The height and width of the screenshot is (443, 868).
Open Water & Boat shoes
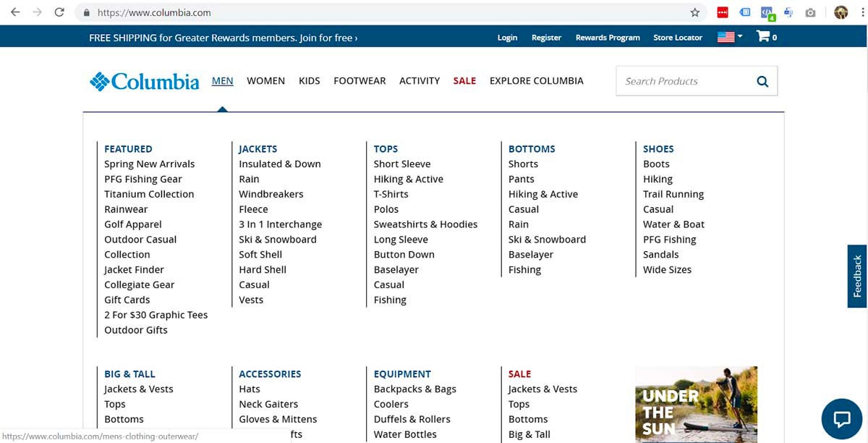[673, 224]
